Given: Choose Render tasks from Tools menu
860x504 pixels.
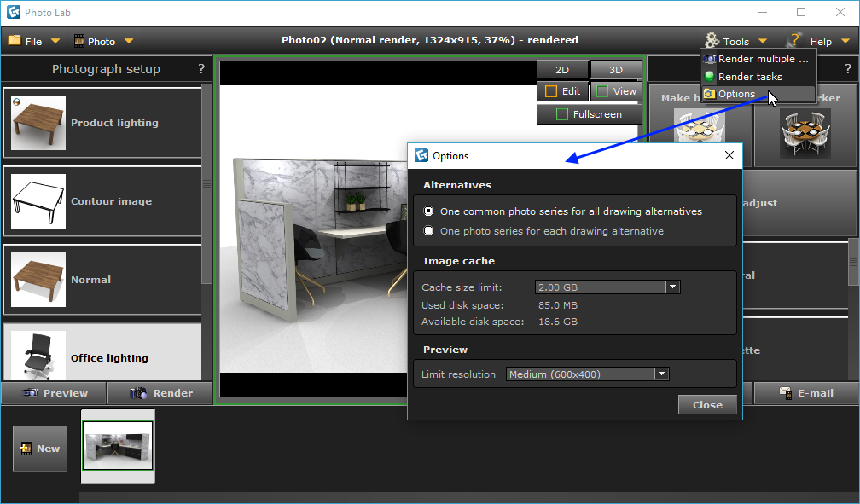Looking at the screenshot, I should [758, 76].
